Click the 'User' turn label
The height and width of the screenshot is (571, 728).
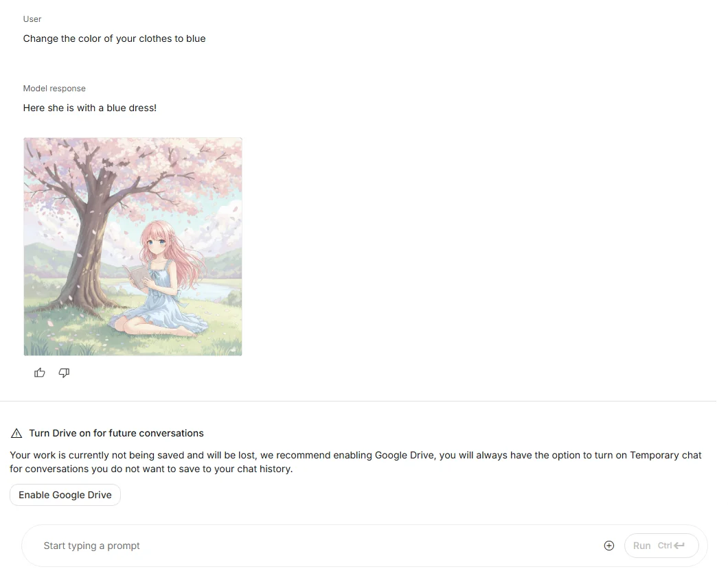click(x=32, y=19)
